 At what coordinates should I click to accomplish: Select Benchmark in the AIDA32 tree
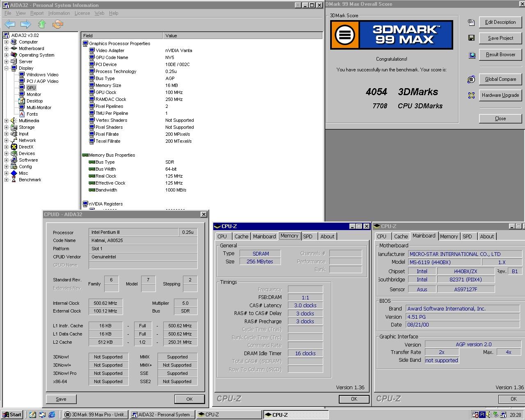tap(30, 180)
